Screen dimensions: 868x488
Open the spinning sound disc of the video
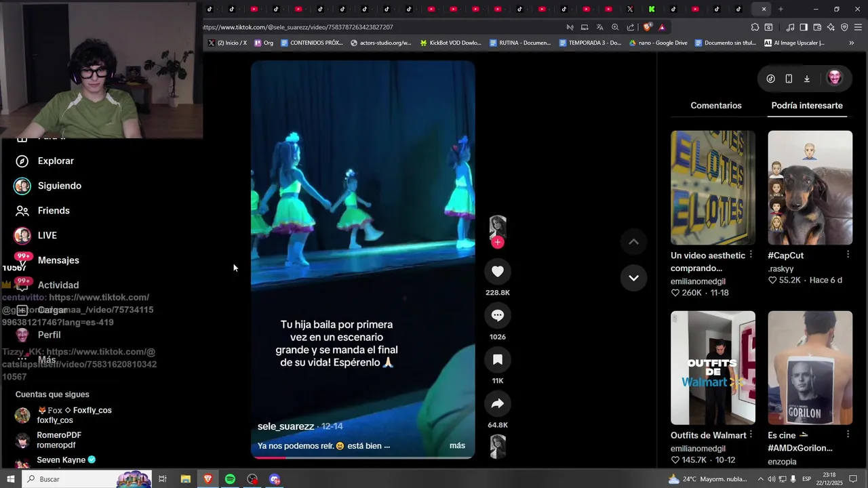click(498, 447)
